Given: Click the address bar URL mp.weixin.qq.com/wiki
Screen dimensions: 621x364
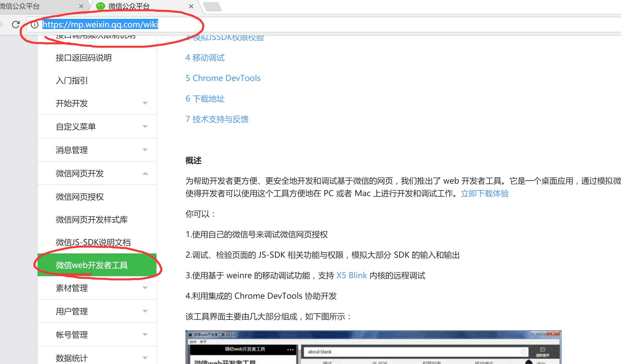Looking at the screenshot, I should click(x=100, y=25).
